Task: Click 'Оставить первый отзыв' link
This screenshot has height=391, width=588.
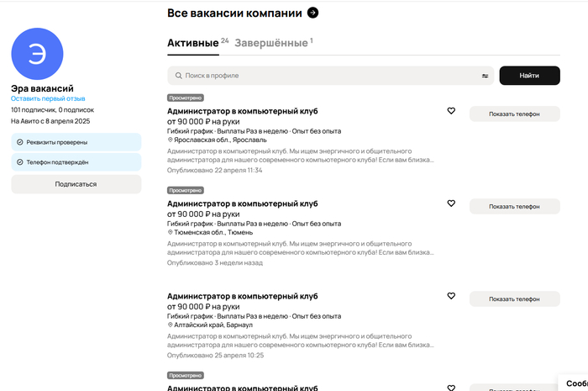Action: tap(48, 98)
